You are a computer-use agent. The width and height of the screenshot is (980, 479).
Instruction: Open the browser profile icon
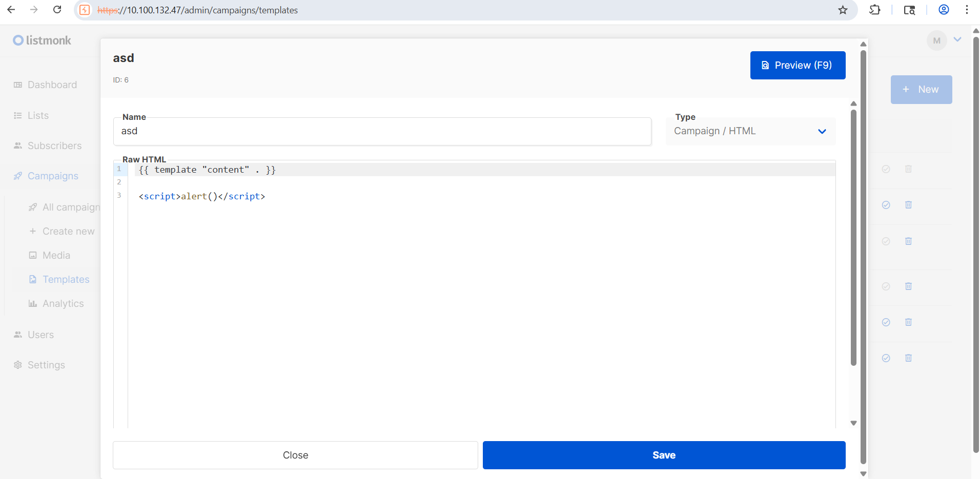tap(944, 10)
